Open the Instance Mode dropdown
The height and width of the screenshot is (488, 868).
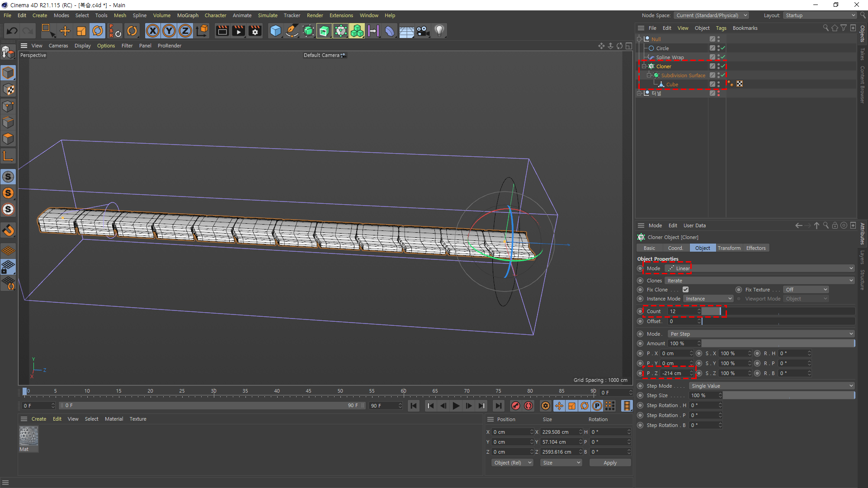pyautogui.click(x=708, y=299)
